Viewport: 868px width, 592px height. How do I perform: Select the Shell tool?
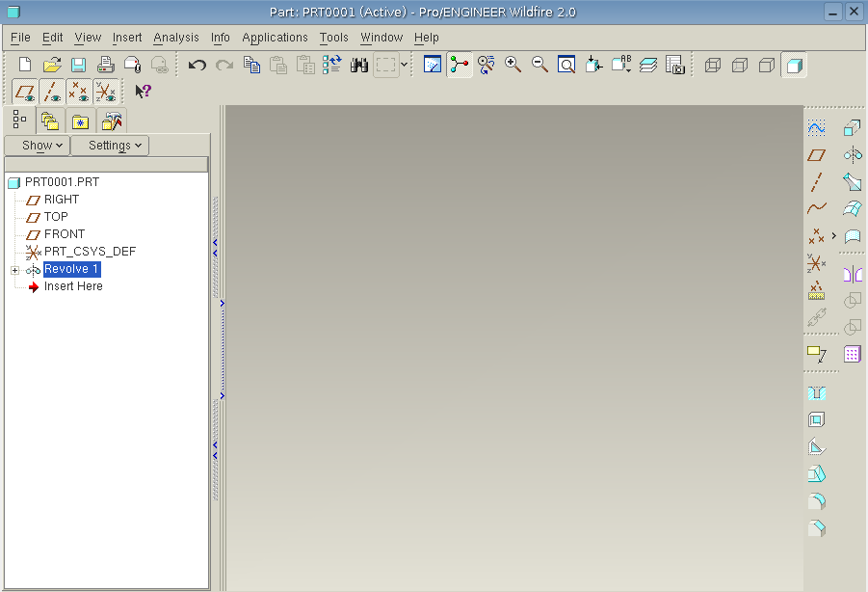click(817, 419)
